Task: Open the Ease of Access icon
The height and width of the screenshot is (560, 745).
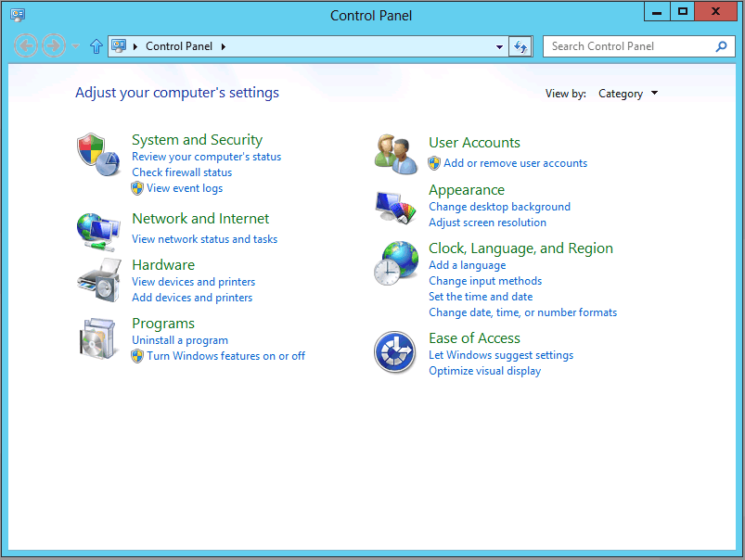Action: pos(394,352)
